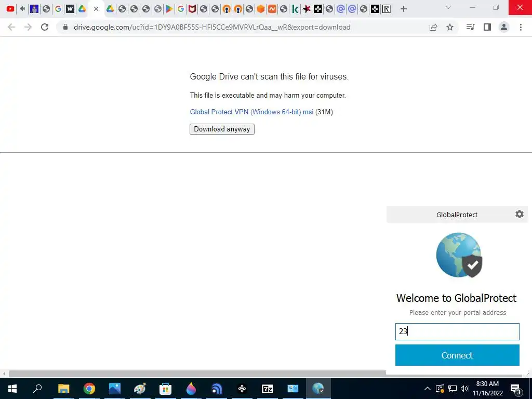Switch to the R icon tab

point(387,9)
